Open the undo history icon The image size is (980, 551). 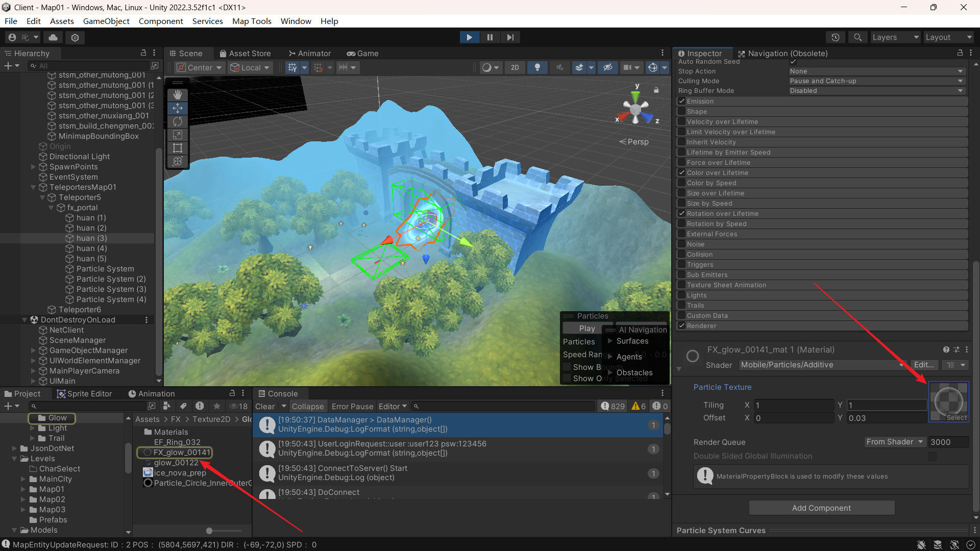coord(836,37)
